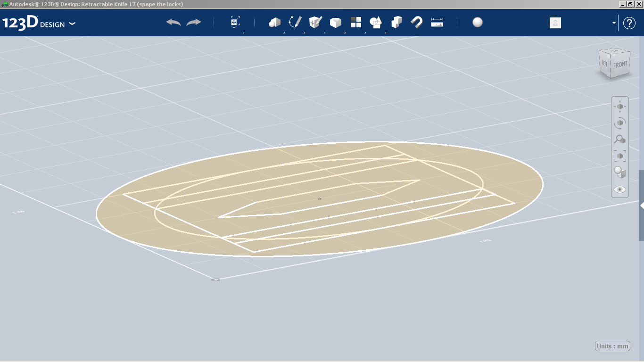Undo the last action
This screenshot has height=362, width=644.
pyautogui.click(x=174, y=22)
